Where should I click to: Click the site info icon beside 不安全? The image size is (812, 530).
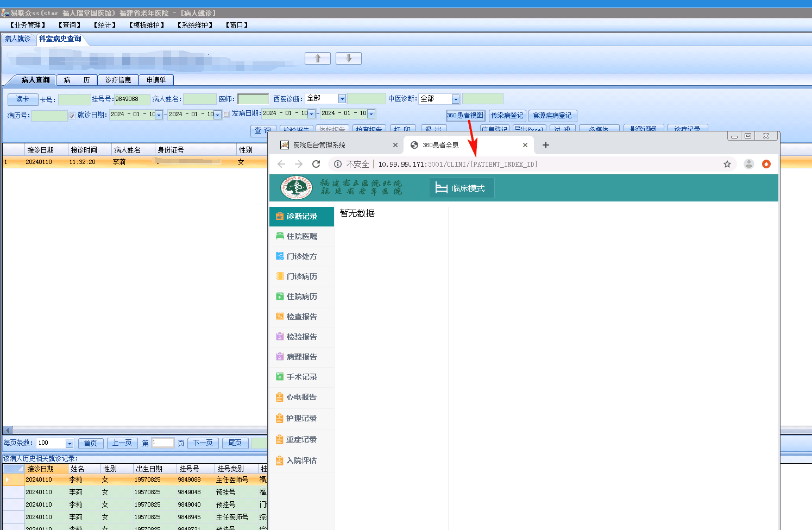(338, 164)
